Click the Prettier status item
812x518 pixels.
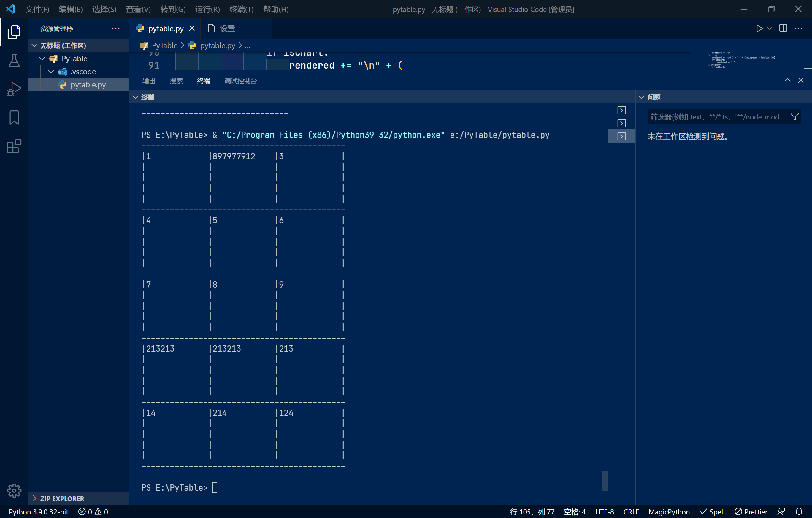(x=751, y=511)
